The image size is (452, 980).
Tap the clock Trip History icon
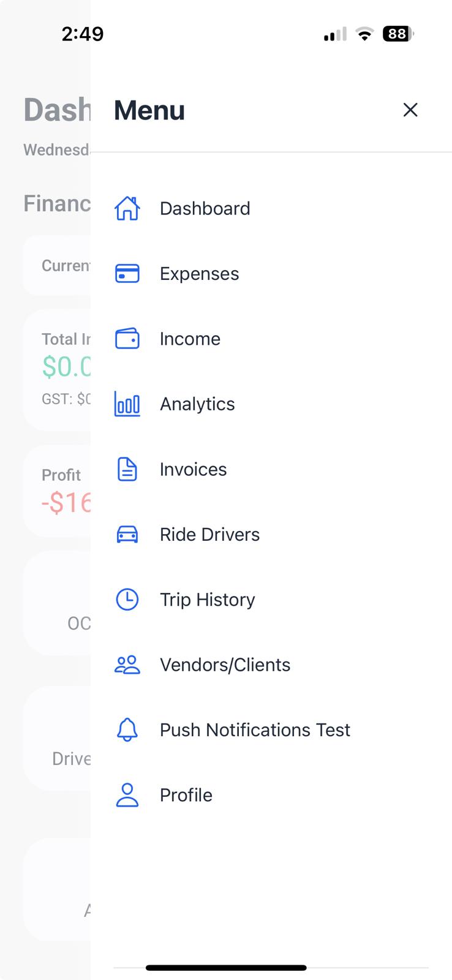coord(127,600)
